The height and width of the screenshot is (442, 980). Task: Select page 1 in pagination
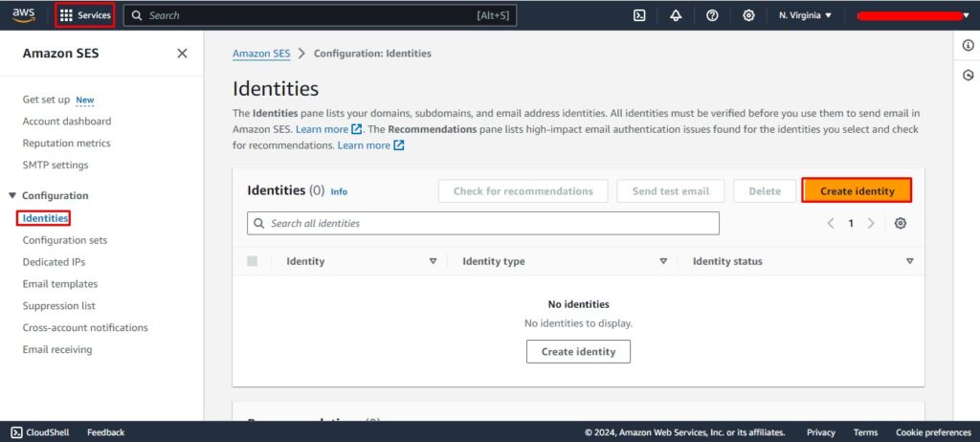pos(851,223)
